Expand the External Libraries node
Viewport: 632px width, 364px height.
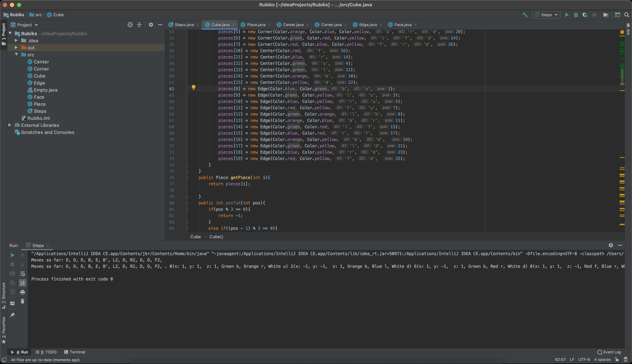[10, 125]
